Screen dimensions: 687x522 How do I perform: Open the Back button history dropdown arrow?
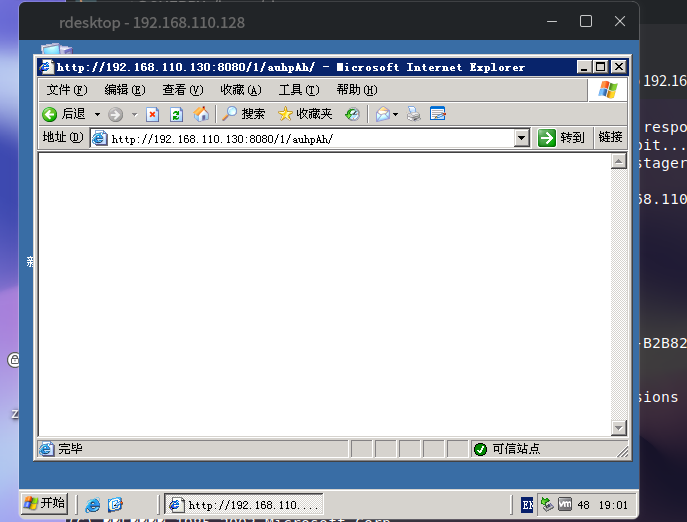pyautogui.click(x=97, y=115)
